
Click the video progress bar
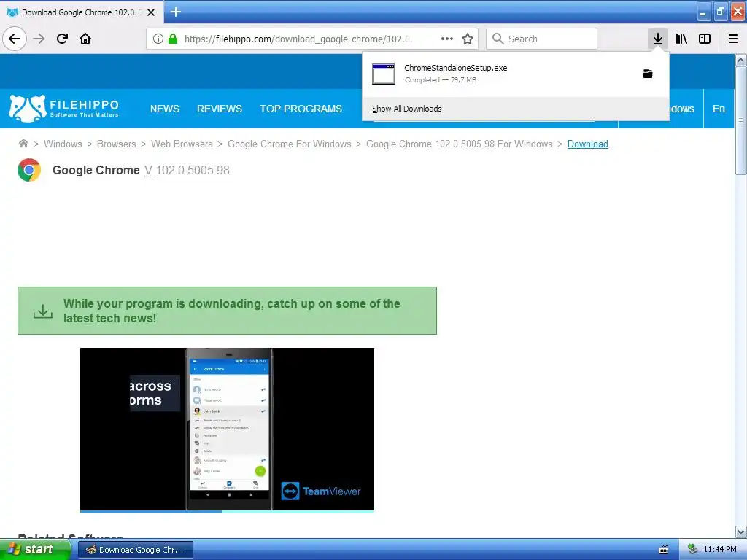point(228,511)
